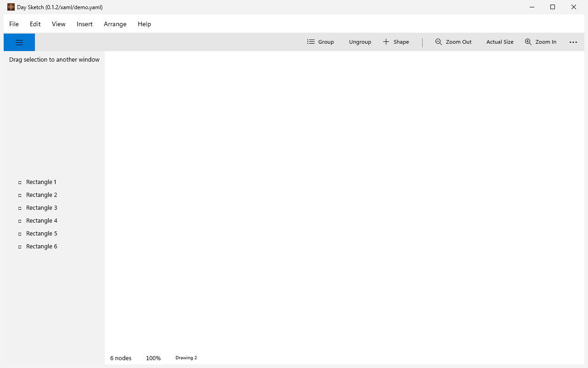Close the Day Sketch window
Screen dimensions: 588x368
(x=574, y=7)
